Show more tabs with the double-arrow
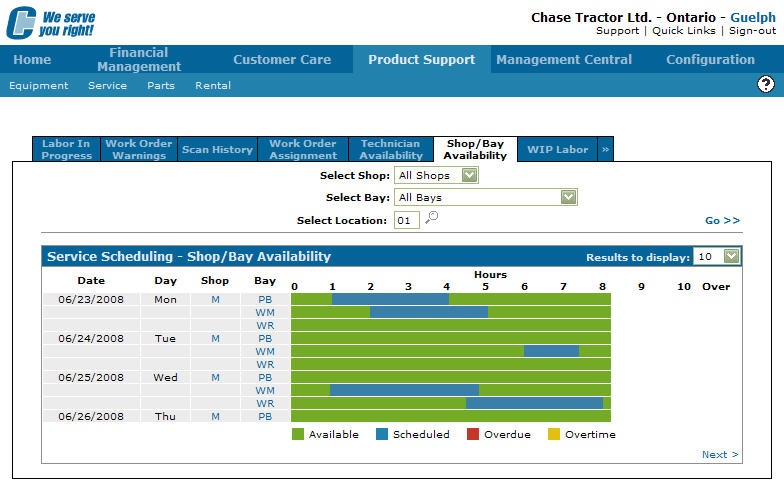 click(x=605, y=150)
